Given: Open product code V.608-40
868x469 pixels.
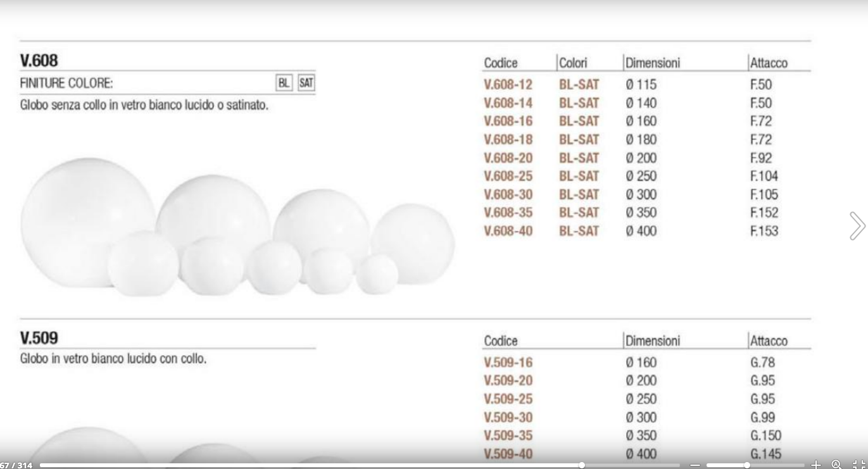Looking at the screenshot, I should point(508,231).
